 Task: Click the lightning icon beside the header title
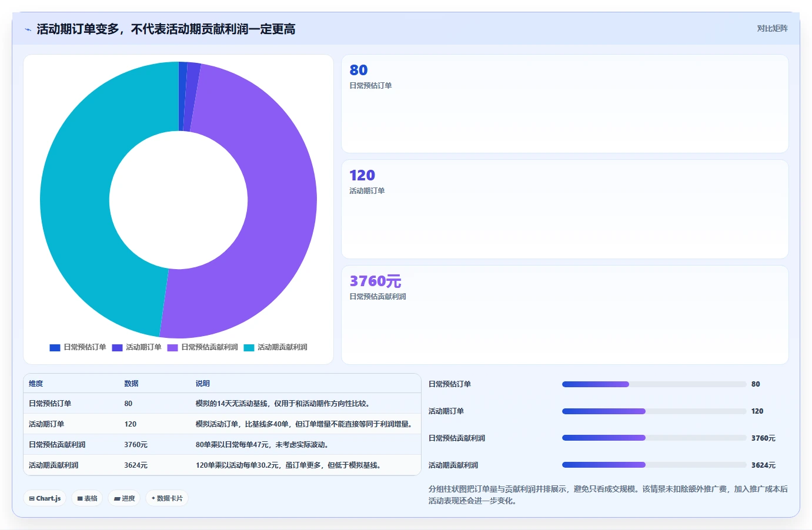click(x=28, y=29)
